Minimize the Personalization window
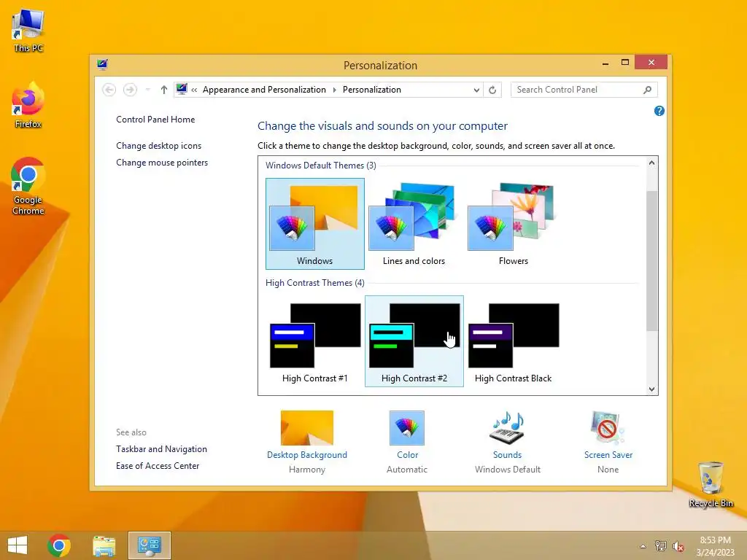747x560 pixels. click(605, 63)
